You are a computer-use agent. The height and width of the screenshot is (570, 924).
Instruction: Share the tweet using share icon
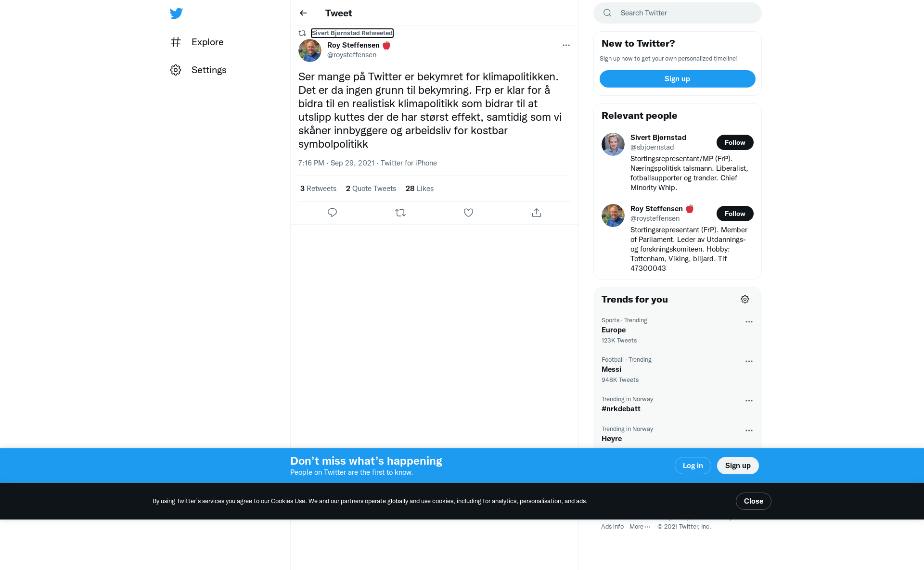tap(537, 213)
